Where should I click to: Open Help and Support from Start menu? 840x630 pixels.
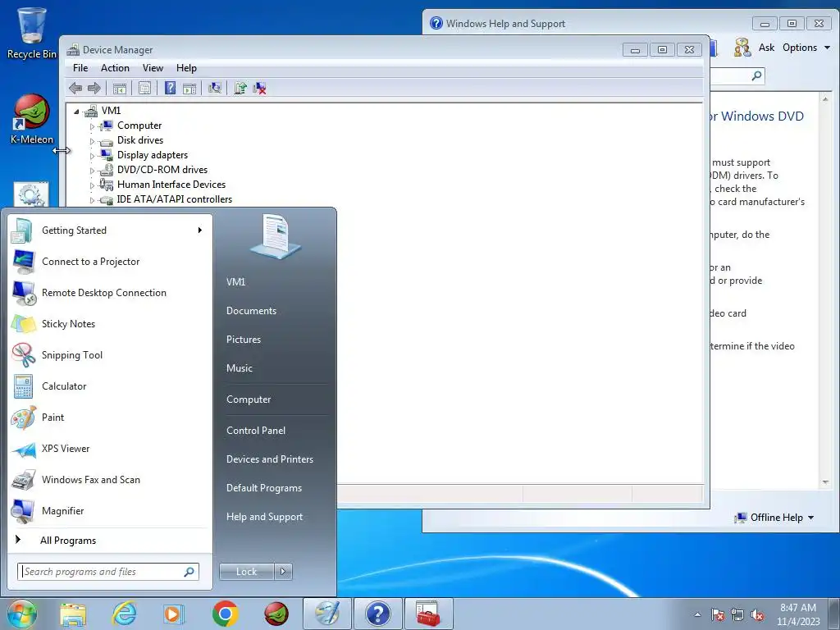[x=265, y=517]
